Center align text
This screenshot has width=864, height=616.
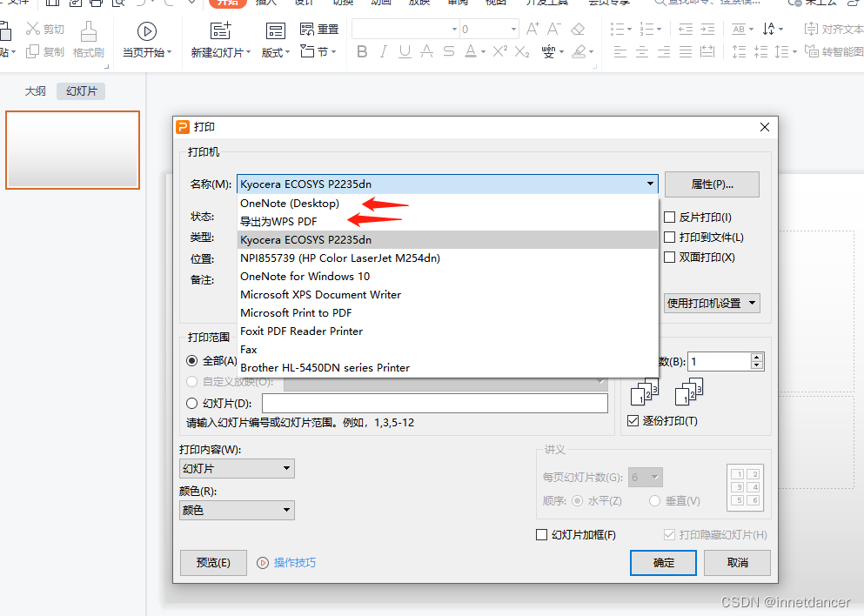point(642,52)
